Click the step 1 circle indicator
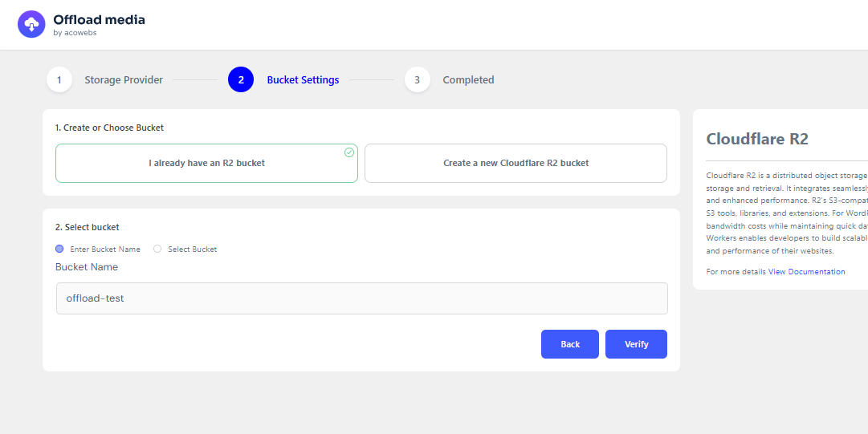 tap(59, 80)
